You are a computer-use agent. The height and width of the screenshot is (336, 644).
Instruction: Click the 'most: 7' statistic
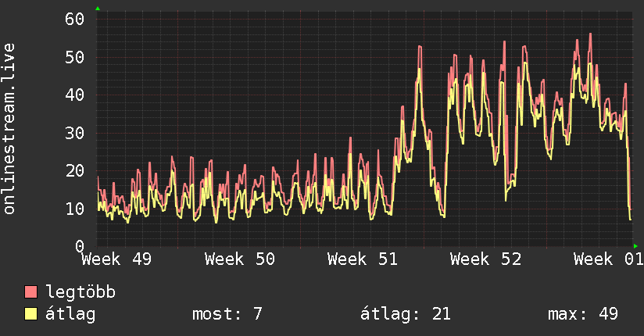227,314
